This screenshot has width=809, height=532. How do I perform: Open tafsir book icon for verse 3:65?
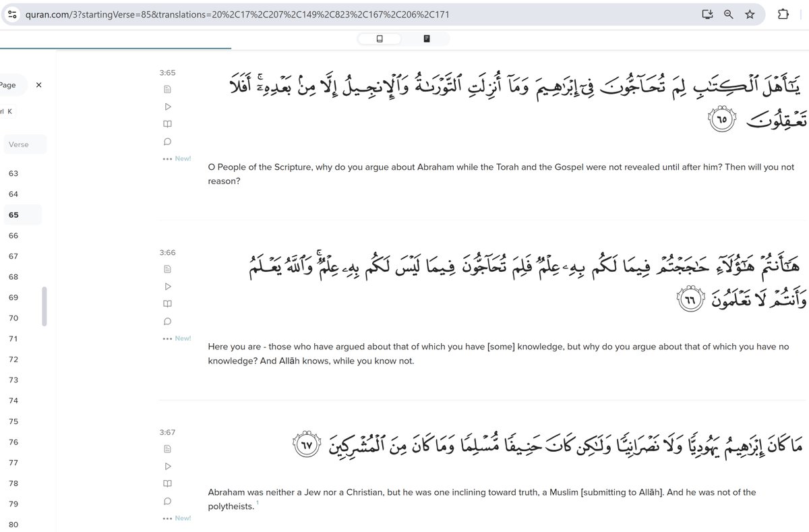[x=167, y=124]
